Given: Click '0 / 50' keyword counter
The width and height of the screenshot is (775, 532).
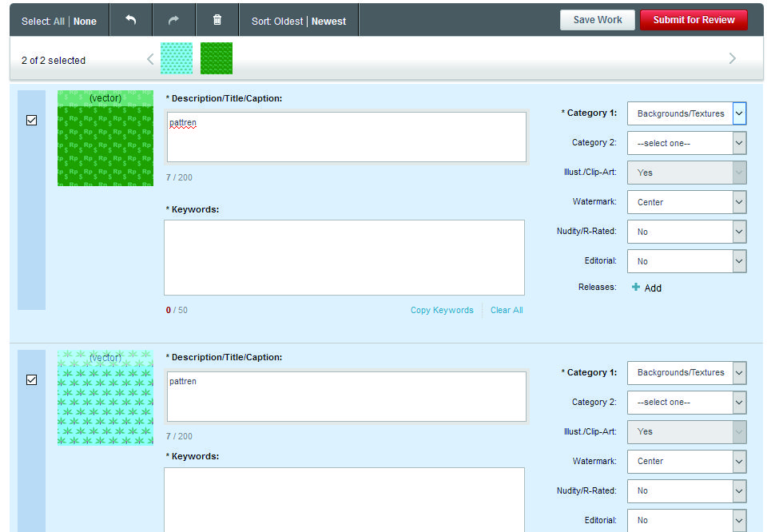Looking at the screenshot, I should click(x=177, y=310).
